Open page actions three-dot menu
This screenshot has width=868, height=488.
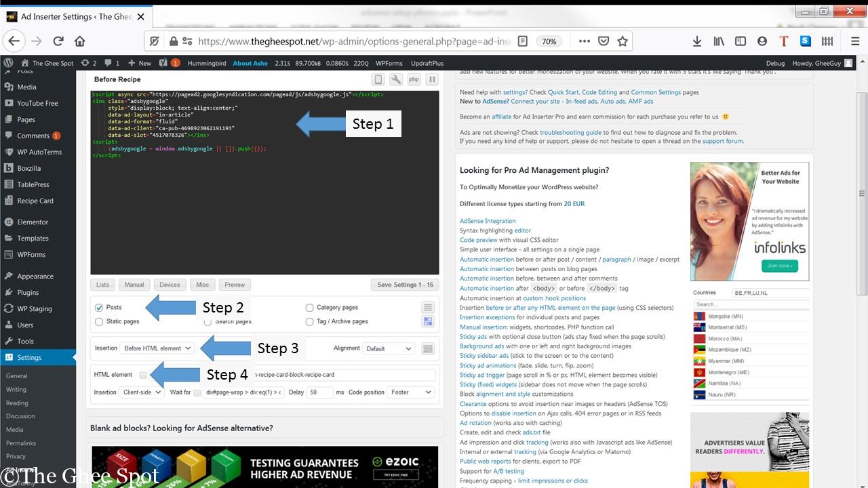pyautogui.click(x=584, y=41)
